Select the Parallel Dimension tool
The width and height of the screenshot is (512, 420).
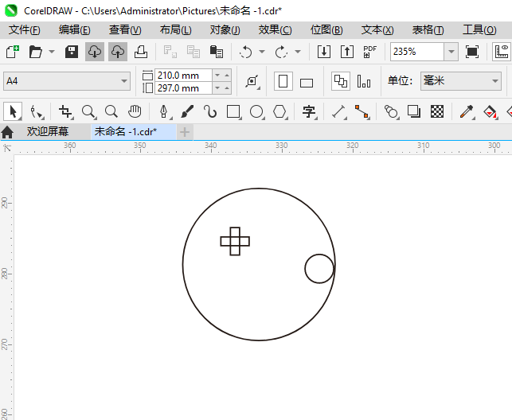[339, 111]
